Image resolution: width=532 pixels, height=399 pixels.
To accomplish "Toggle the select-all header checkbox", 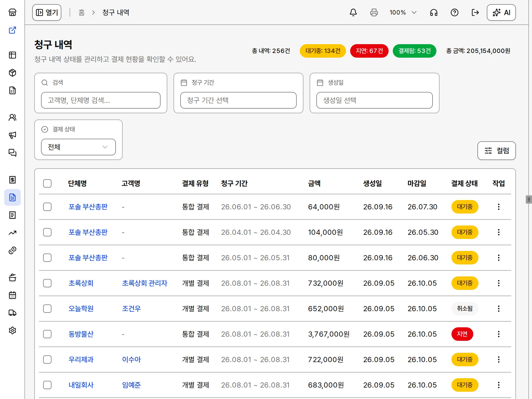I will (x=47, y=183).
